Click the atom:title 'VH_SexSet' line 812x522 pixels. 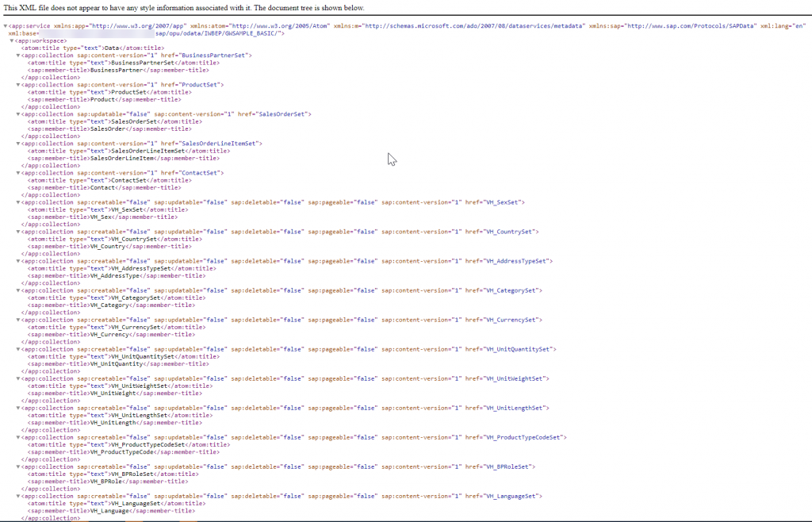pos(108,209)
